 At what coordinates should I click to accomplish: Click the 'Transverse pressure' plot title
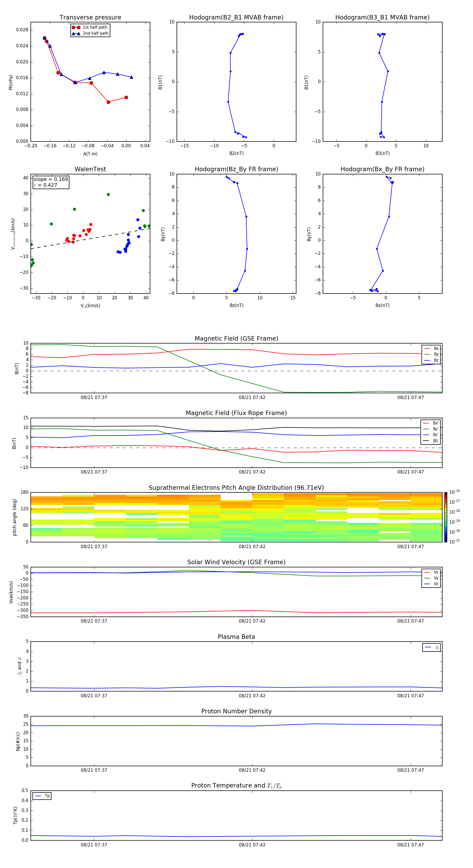tap(90, 18)
